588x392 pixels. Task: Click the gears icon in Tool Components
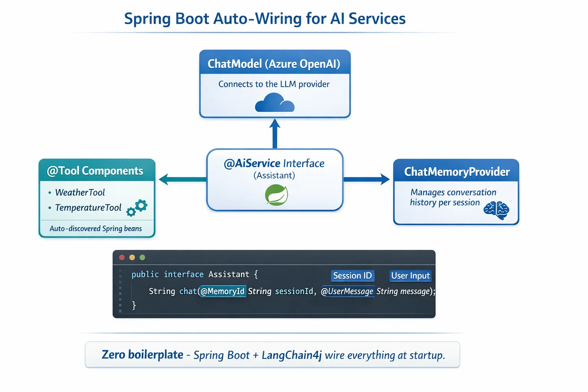(x=137, y=208)
